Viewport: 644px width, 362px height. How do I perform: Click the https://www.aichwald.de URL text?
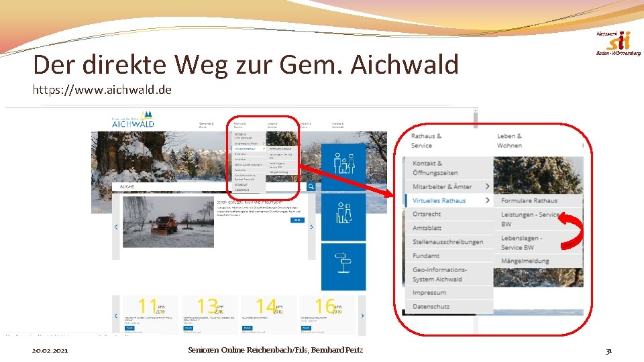pyautogui.click(x=102, y=89)
